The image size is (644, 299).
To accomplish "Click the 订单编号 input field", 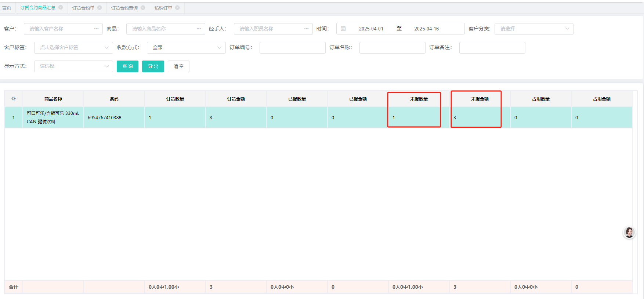I will coord(292,48).
